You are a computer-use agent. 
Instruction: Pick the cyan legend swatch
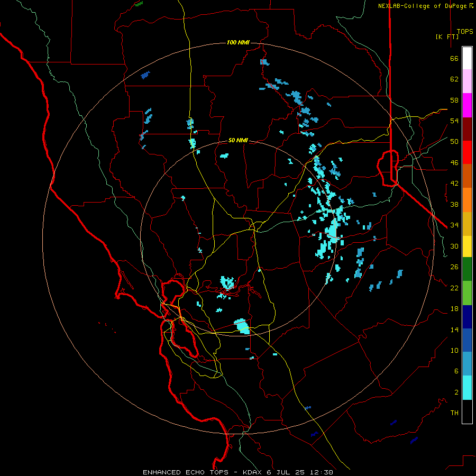[467, 388]
